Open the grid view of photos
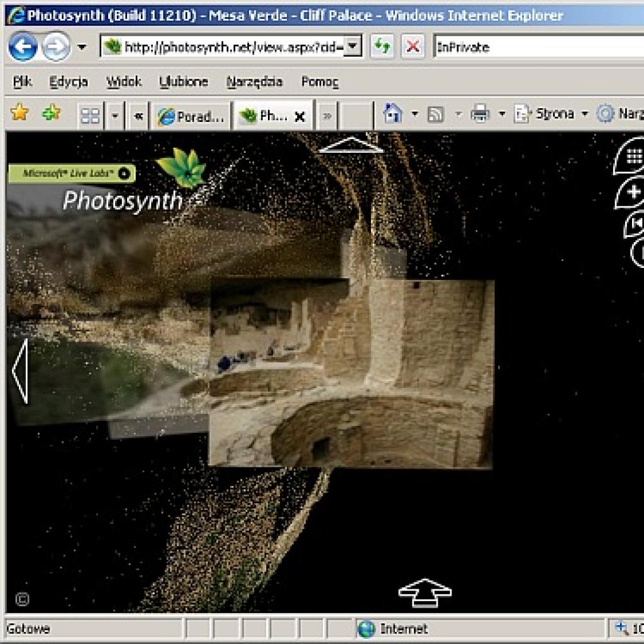This screenshot has height=644, width=644. click(631, 157)
